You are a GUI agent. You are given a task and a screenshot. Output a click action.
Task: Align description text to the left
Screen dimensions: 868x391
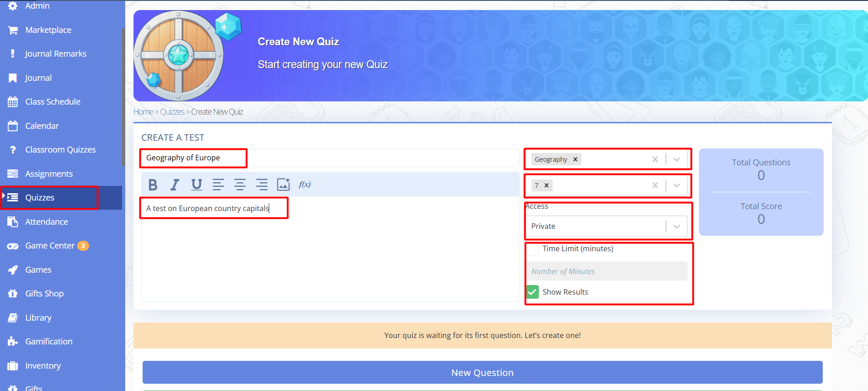pos(218,185)
